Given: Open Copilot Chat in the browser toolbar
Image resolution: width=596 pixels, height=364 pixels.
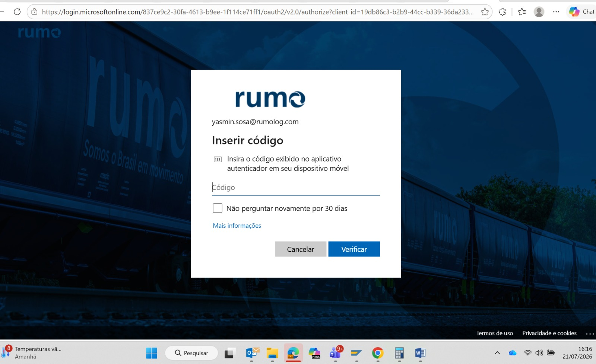Looking at the screenshot, I should click(x=581, y=12).
